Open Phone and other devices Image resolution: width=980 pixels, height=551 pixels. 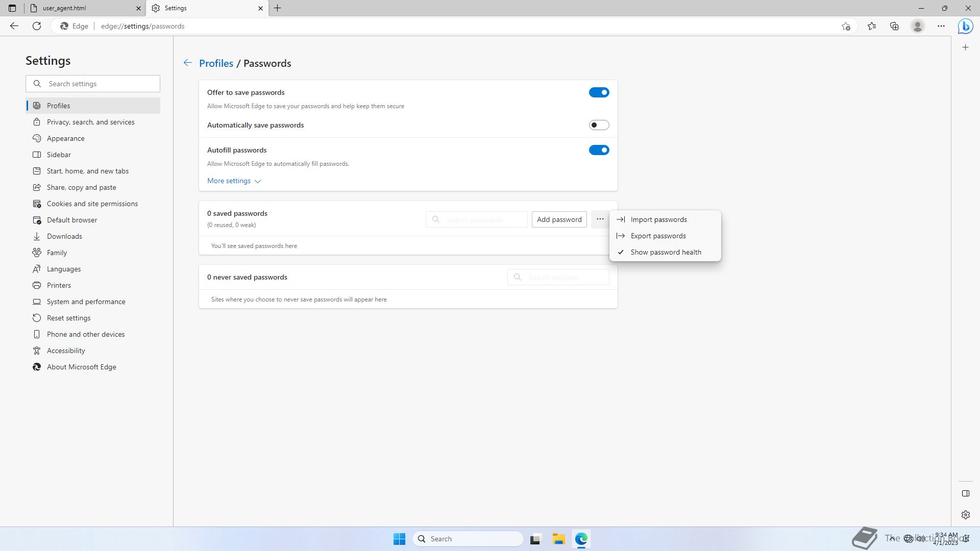pyautogui.click(x=93, y=334)
